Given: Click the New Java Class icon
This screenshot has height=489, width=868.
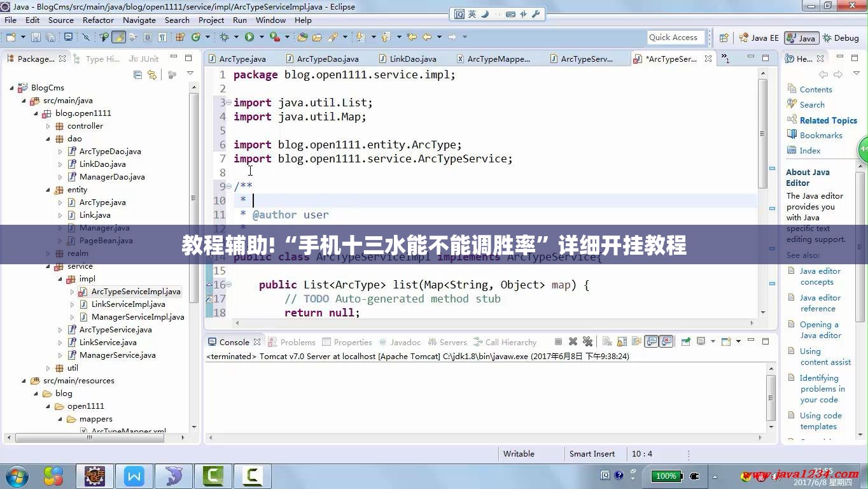Looking at the screenshot, I should (x=196, y=38).
